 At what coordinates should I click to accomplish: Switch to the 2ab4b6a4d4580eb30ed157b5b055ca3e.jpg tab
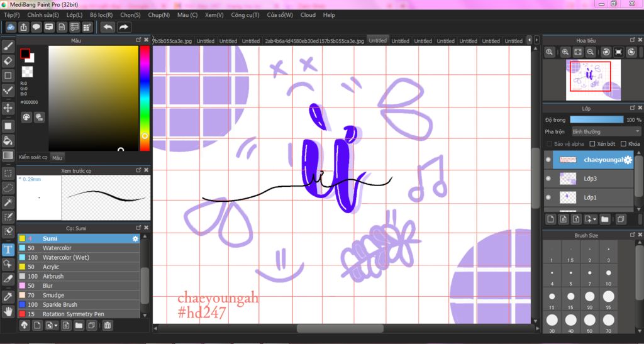[x=314, y=41]
